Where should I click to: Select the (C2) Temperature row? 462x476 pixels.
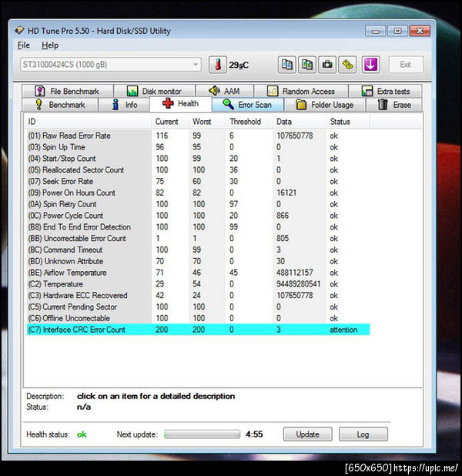(198, 284)
